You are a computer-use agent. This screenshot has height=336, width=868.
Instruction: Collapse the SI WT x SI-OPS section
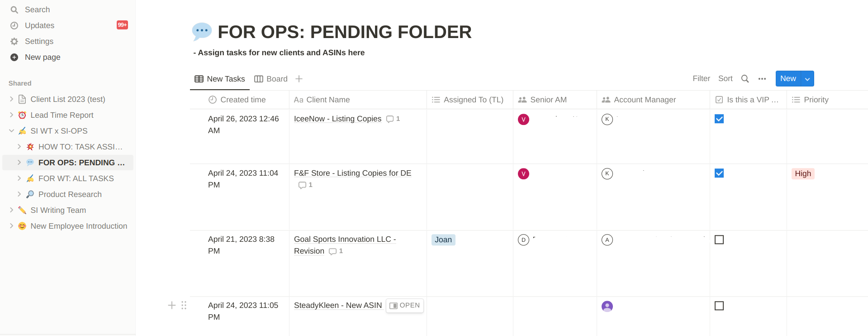(12, 131)
